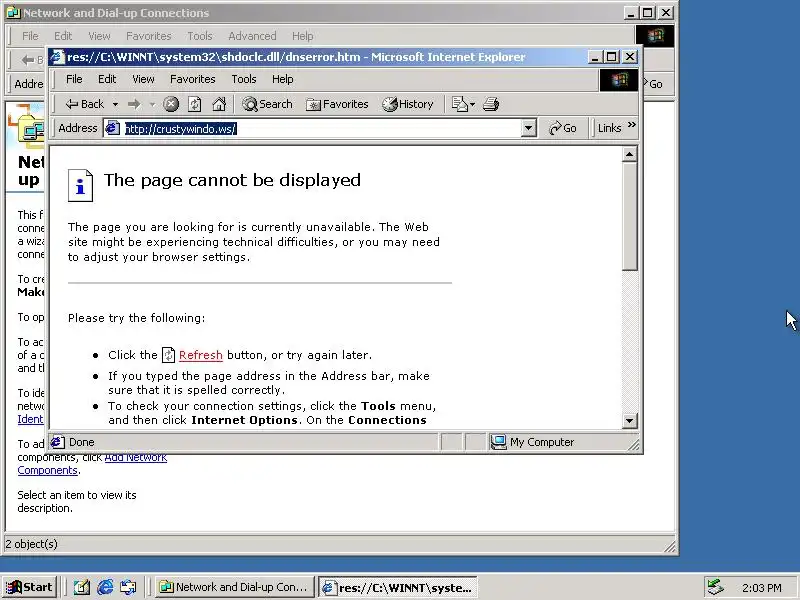Screen dimensions: 800x600
Task: Open the History toolbar button
Action: coord(408,104)
